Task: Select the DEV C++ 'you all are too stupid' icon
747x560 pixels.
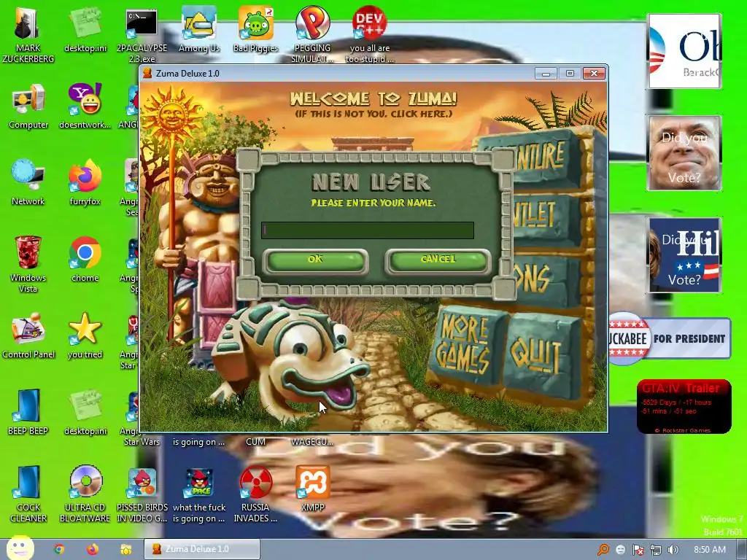Action: 370,36
